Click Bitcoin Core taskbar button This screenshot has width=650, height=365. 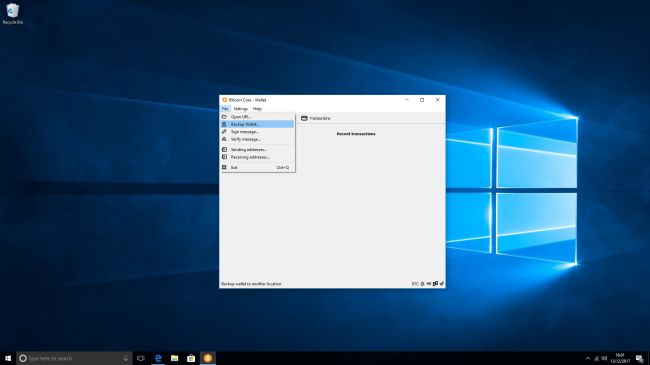208,358
